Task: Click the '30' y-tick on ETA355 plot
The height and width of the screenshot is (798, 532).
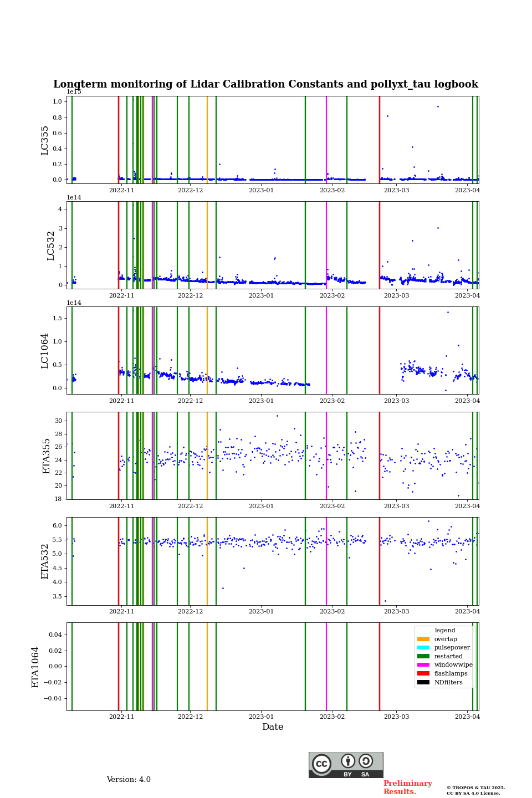Action: (59, 421)
